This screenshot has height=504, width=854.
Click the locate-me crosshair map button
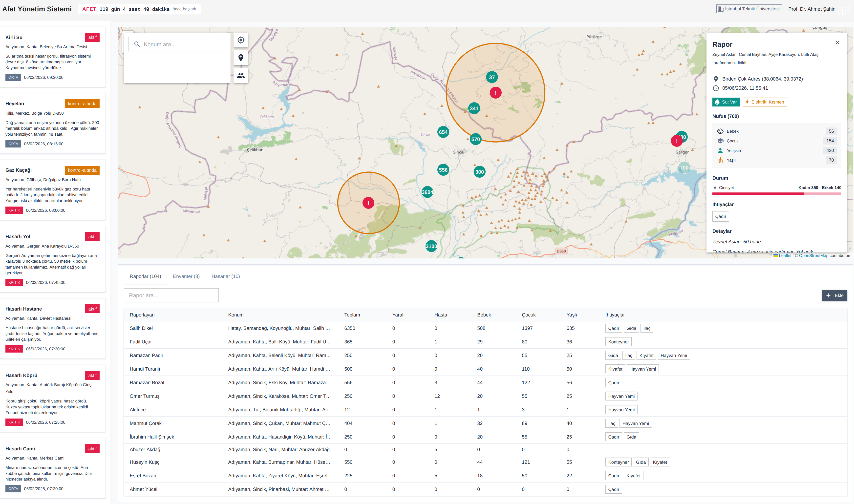point(241,40)
